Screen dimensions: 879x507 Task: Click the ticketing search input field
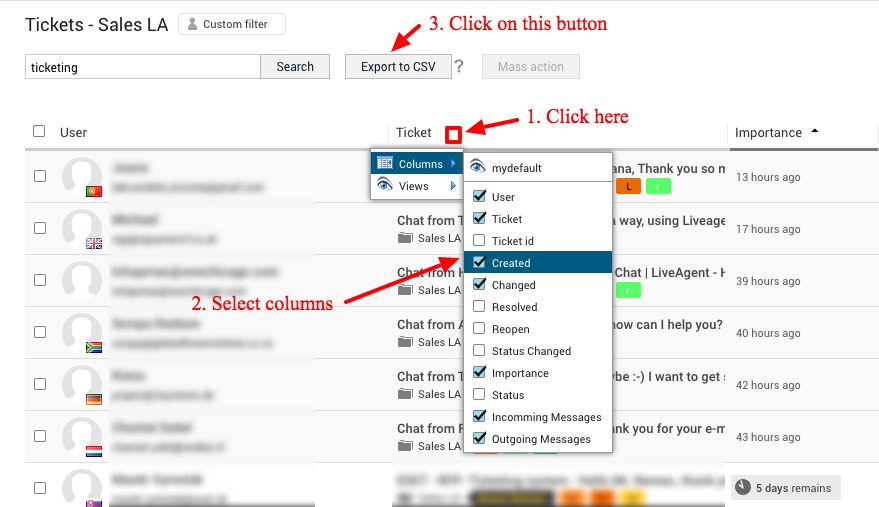[x=142, y=67]
